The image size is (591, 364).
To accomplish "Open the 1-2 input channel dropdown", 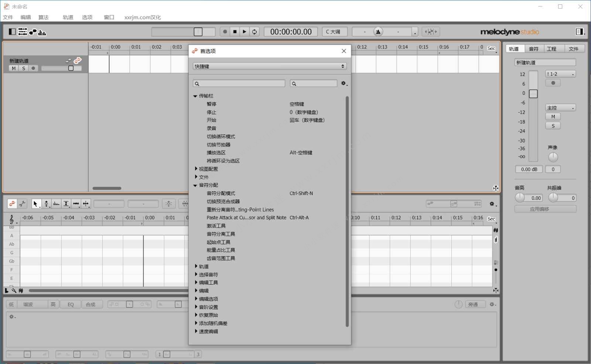I will [561, 74].
